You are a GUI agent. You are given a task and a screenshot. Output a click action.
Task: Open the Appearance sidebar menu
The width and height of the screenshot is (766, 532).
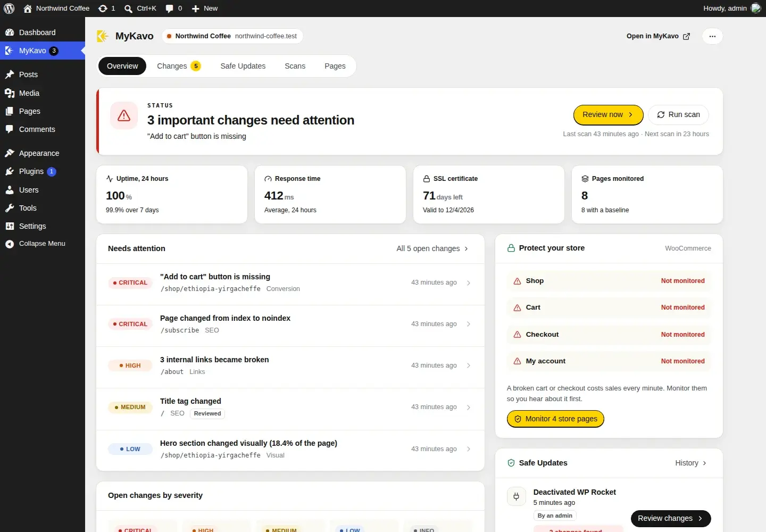tap(43, 153)
